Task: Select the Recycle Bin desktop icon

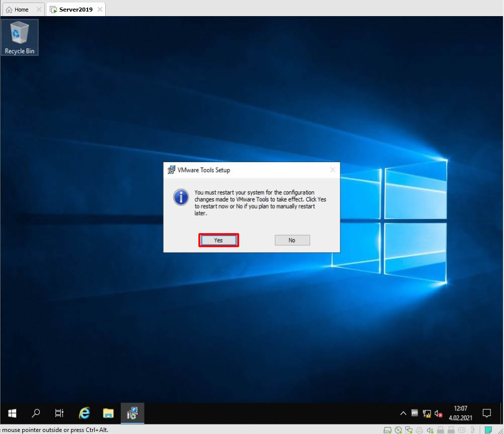Action: [x=20, y=37]
